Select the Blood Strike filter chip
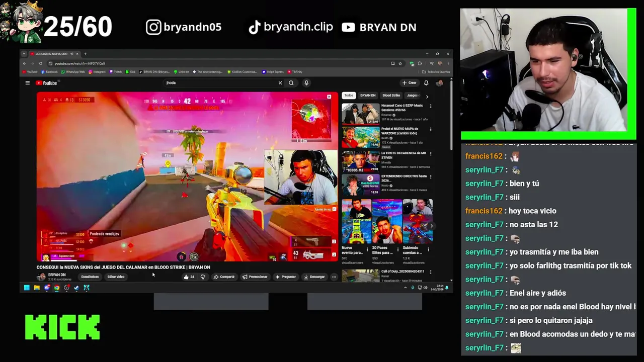Image resolution: width=644 pixels, height=362 pixels. click(x=391, y=96)
